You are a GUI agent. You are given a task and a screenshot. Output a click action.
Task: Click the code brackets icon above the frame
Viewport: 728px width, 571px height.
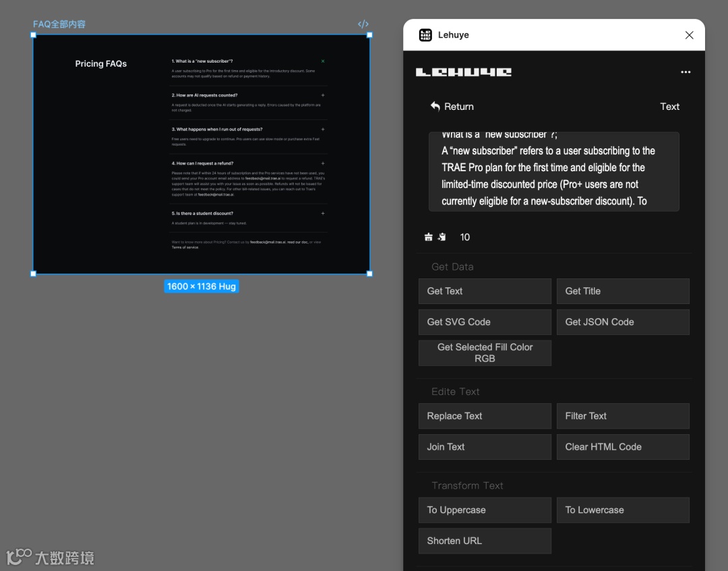click(363, 24)
